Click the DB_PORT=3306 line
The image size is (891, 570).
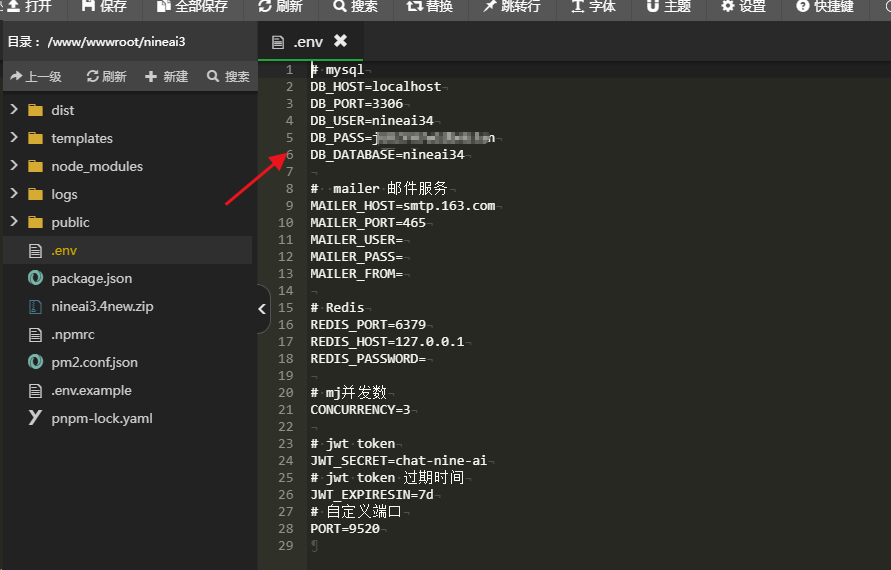pyautogui.click(x=356, y=103)
